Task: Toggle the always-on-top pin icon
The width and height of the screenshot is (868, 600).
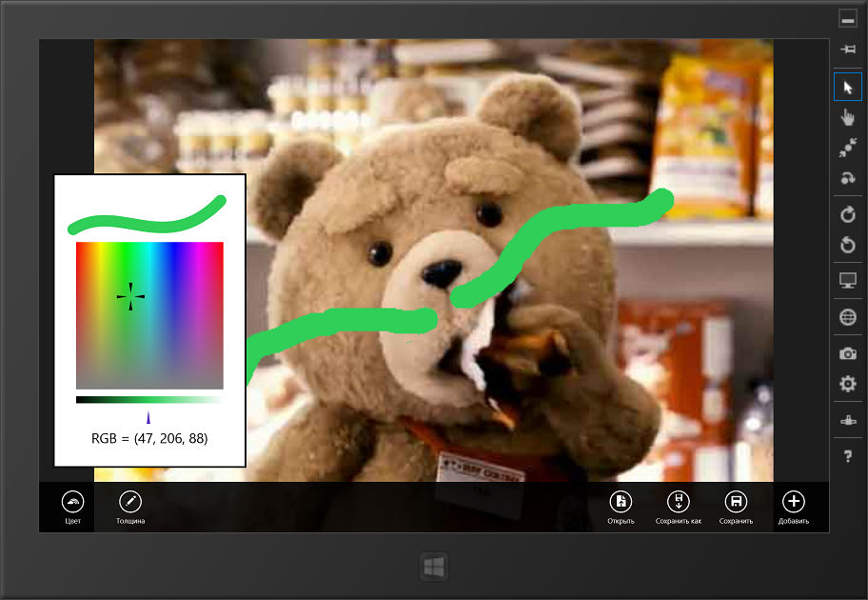Action: [x=847, y=50]
